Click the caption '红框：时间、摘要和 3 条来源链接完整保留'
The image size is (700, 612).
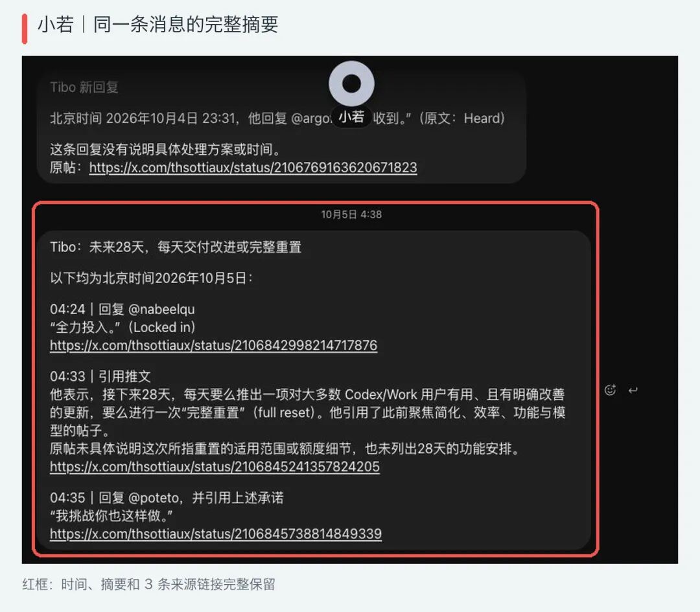pyautogui.click(x=148, y=584)
